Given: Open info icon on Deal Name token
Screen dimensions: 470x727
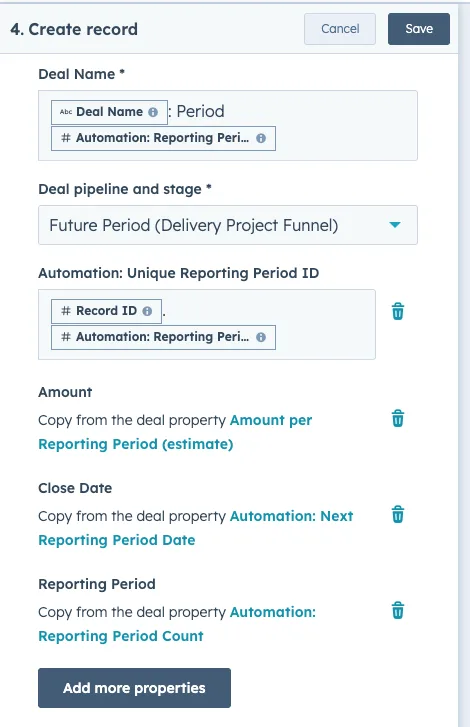Looking at the screenshot, I should point(153,112).
